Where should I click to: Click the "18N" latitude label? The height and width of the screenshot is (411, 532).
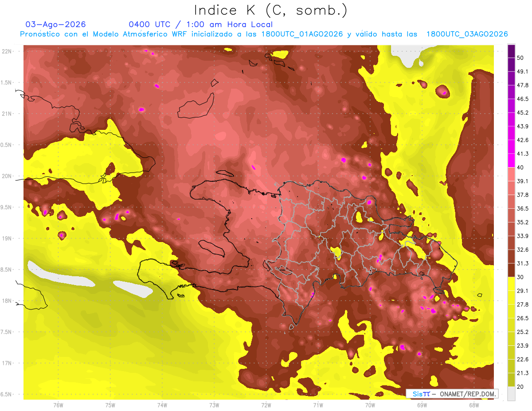[7, 301]
